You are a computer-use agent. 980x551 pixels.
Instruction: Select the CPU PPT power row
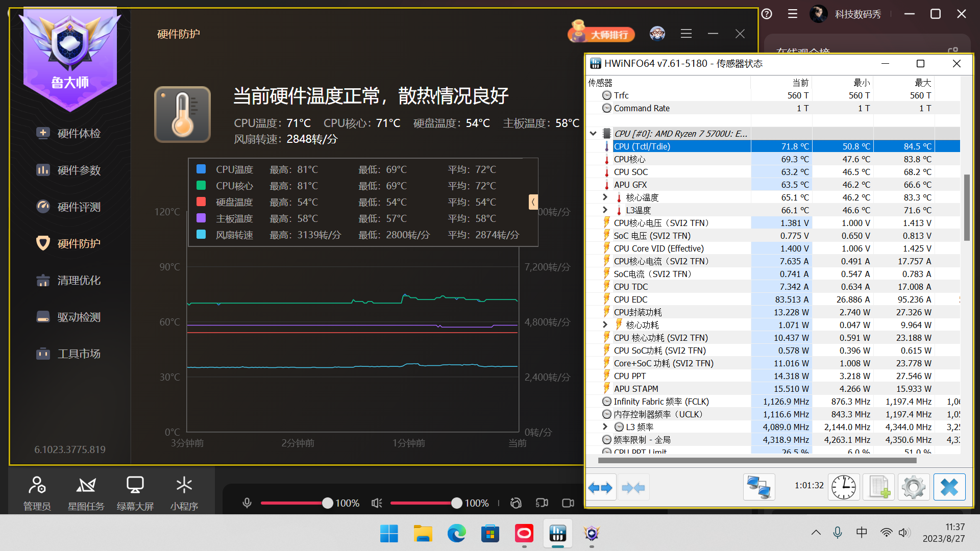[773, 376]
